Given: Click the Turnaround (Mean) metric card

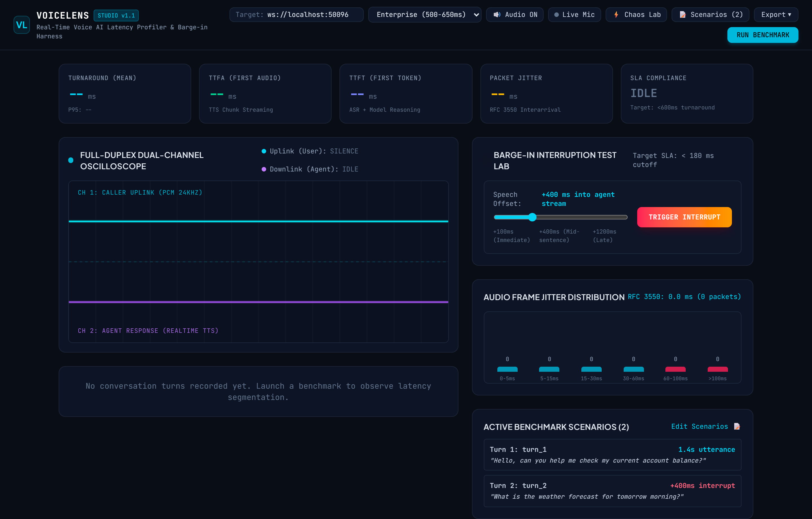Looking at the screenshot, I should pyautogui.click(x=125, y=93).
